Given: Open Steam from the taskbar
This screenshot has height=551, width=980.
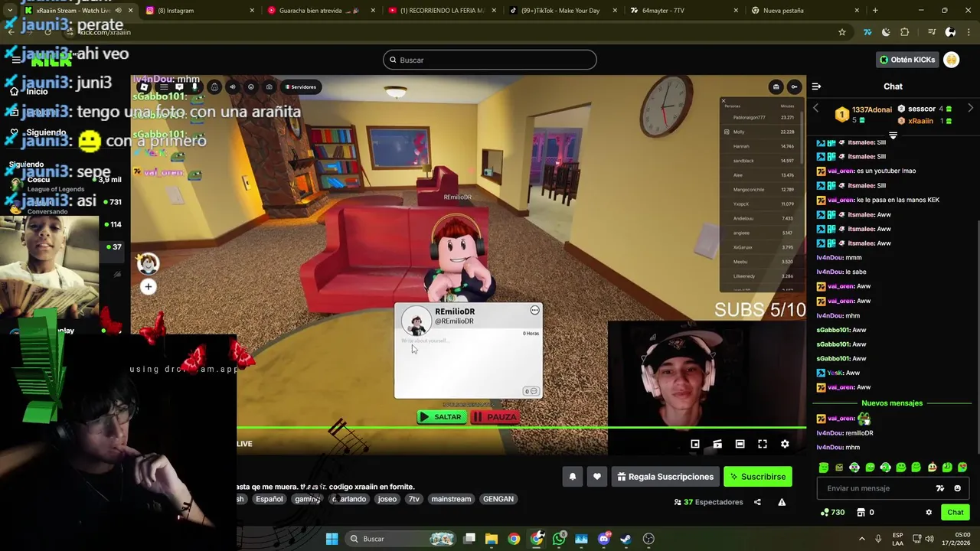Looking at the screenshot, I should point(626,539).
